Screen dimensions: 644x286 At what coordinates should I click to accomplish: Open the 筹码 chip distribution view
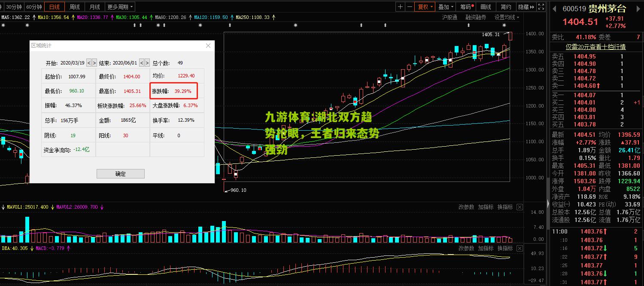tap(467, 7)
